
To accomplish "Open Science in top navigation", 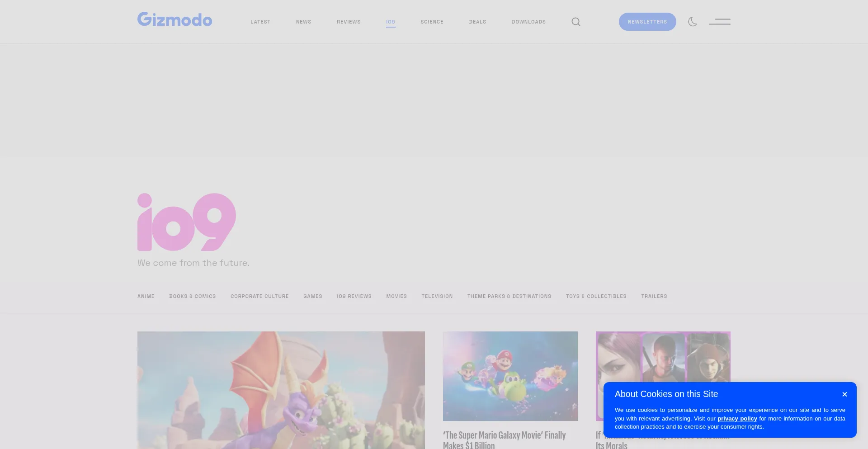I will coord(432,22).
